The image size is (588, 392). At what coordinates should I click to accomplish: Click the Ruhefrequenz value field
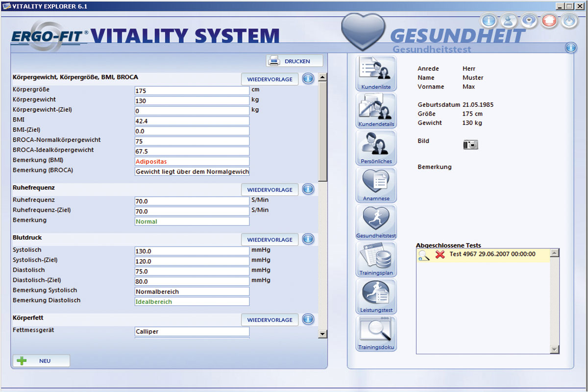tap(192, 201)
